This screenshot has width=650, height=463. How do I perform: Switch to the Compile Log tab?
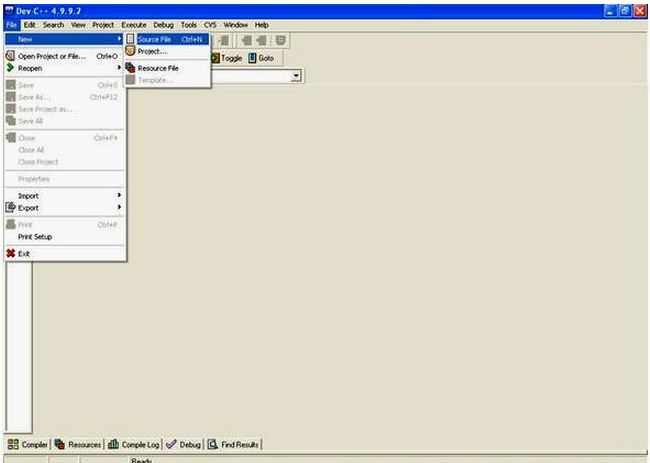click(x=133, y=444)
